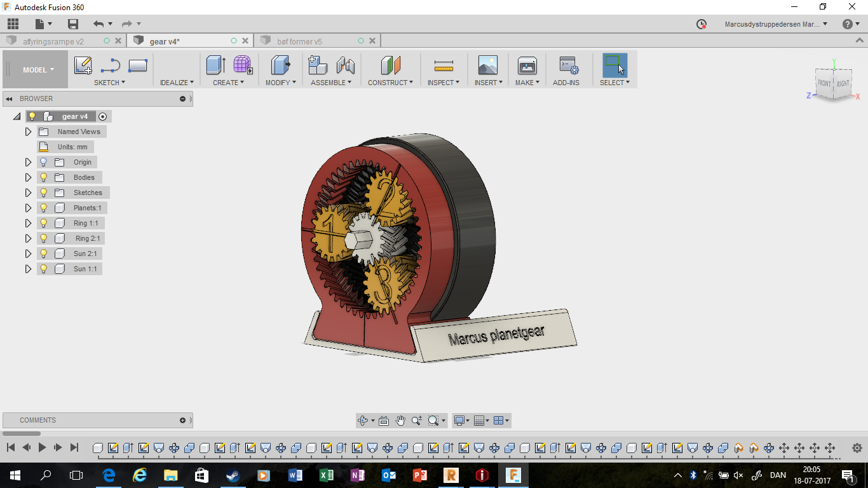Image resolution: width=868 pixels, height=488 pixels.
Task: Open the Marcusdystruppedersen account menu
Action: pos(776,24)
